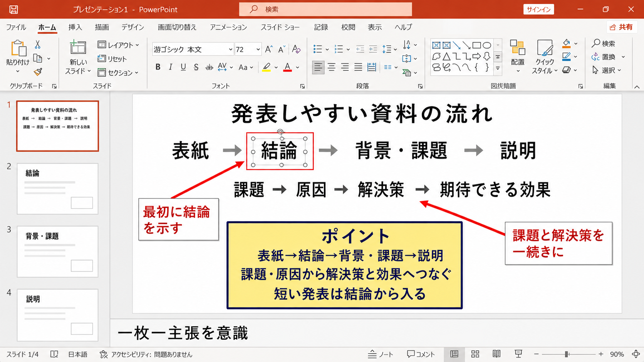Viewport: 644px width, 362px height.
Task: Open the デザイン tab
Action: point(132,27)
